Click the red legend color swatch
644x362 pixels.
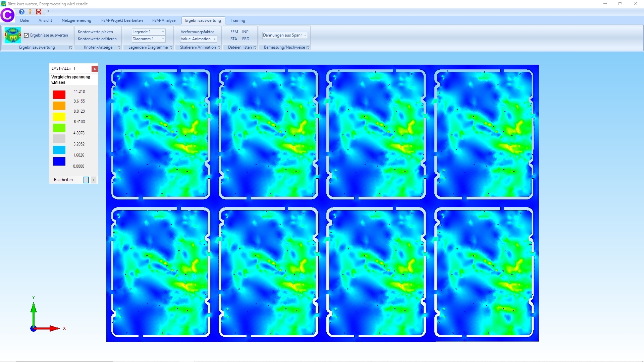coord(59,95)
